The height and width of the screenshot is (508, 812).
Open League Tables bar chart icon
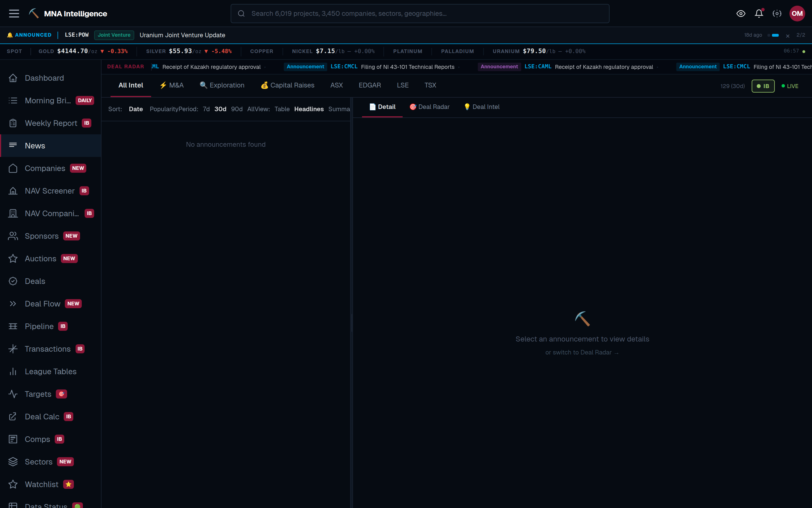(13, 371)
